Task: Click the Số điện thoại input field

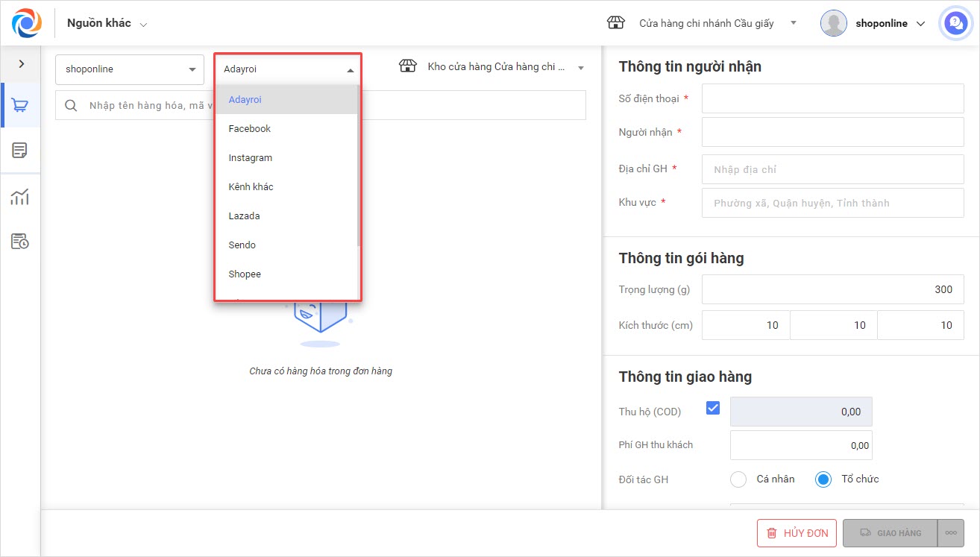Action: click(832, 98)
